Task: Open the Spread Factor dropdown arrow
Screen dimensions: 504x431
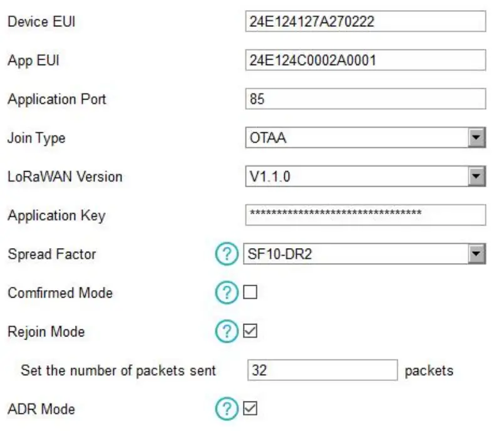Action: click(x=477, y=254)
